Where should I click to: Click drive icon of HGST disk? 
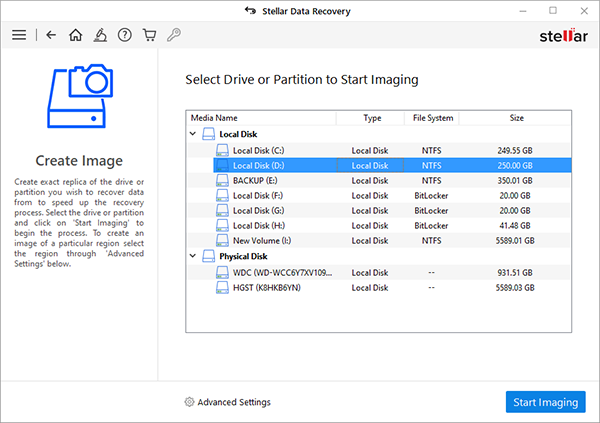point(222,287)
